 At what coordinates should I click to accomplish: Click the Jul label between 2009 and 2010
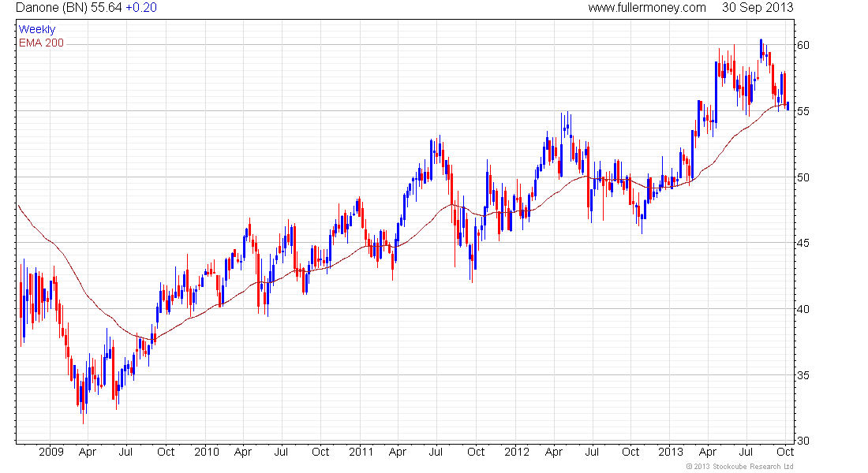(125, 452)
